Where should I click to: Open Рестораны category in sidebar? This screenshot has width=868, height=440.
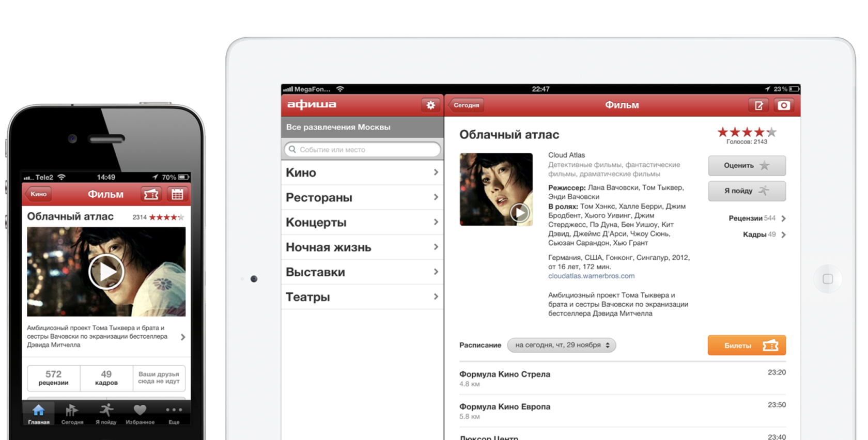(x=362, y=197)
